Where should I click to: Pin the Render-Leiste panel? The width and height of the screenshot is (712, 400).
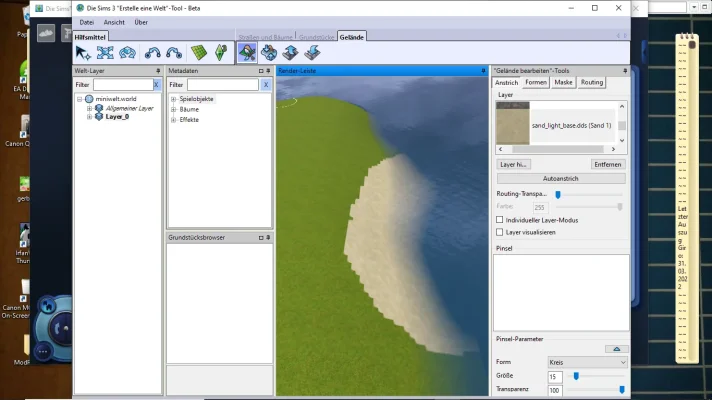click(x=483, y=71)
